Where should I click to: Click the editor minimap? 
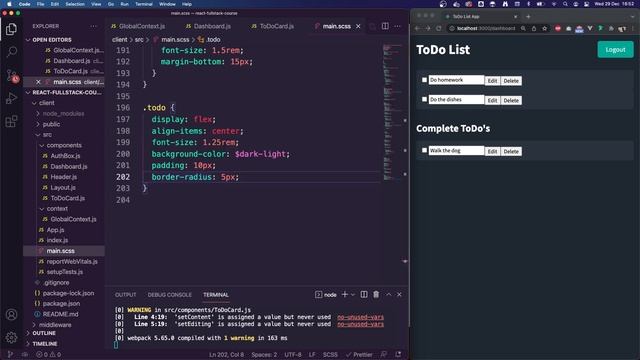click(x=392, y=112)
